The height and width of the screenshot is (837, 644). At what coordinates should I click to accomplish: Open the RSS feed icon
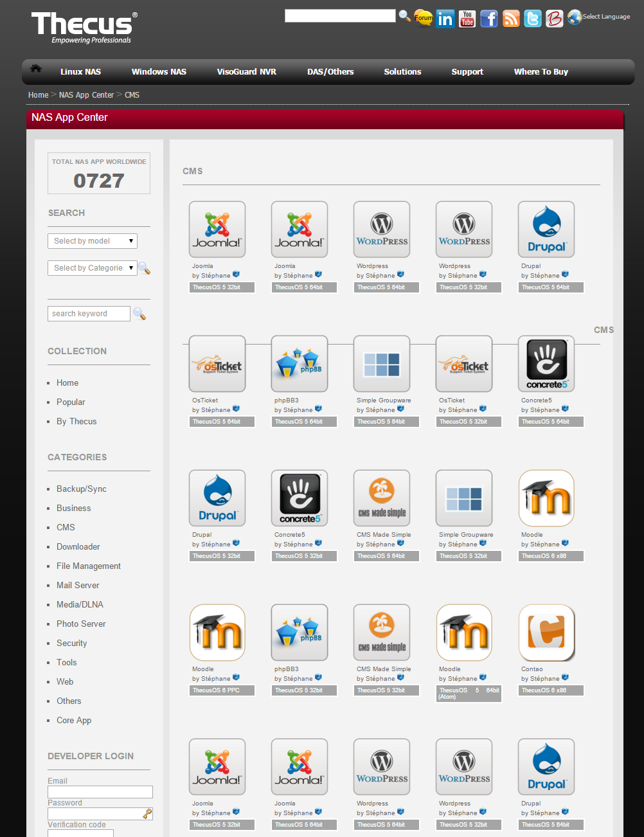pyautogui.click(x=511, y=19)
